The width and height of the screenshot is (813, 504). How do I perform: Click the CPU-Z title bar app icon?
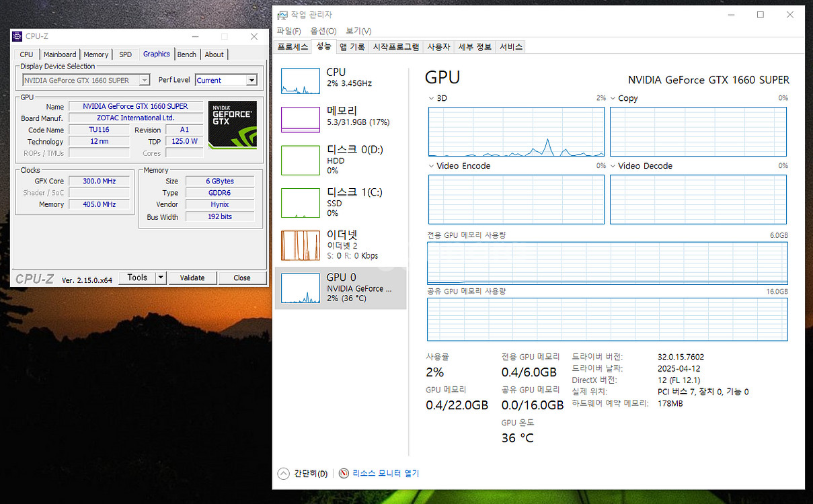[x=18, y=36]
